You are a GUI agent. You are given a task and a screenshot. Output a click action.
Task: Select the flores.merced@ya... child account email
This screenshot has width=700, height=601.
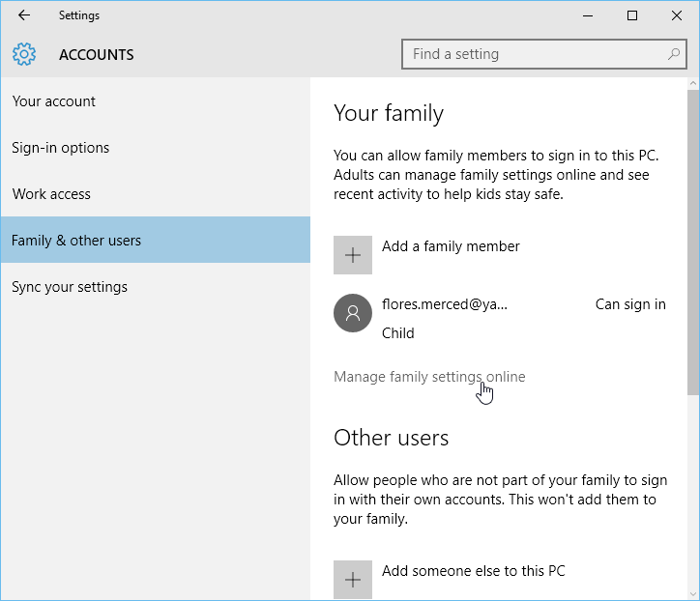click(444, 304)
